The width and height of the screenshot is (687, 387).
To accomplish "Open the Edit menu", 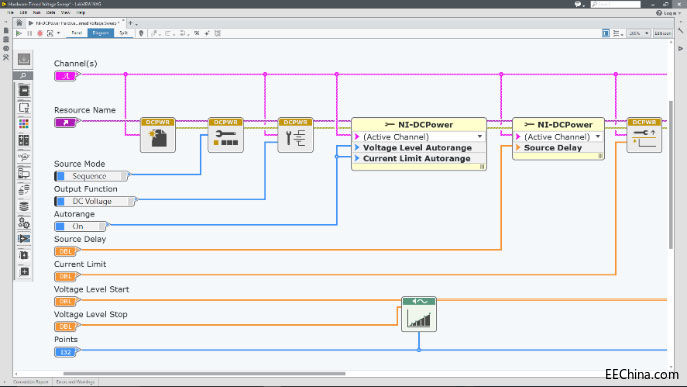I will (x=23, y=13).
